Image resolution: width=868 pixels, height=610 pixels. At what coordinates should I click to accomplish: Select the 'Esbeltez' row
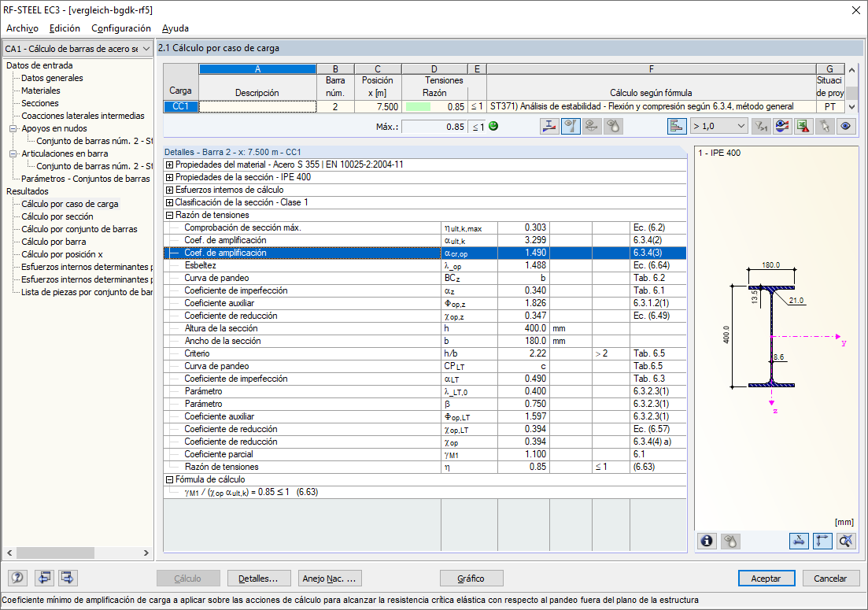pyautogui.click(x=425, y=266)
